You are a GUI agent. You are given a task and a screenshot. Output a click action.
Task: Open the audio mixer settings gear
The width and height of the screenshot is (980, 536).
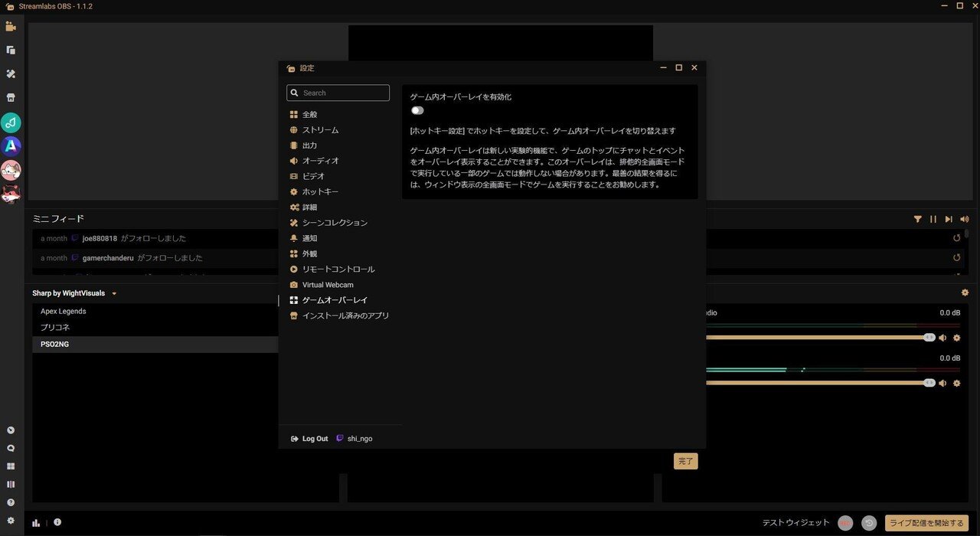pyautogui.click(x=965, y=293)
